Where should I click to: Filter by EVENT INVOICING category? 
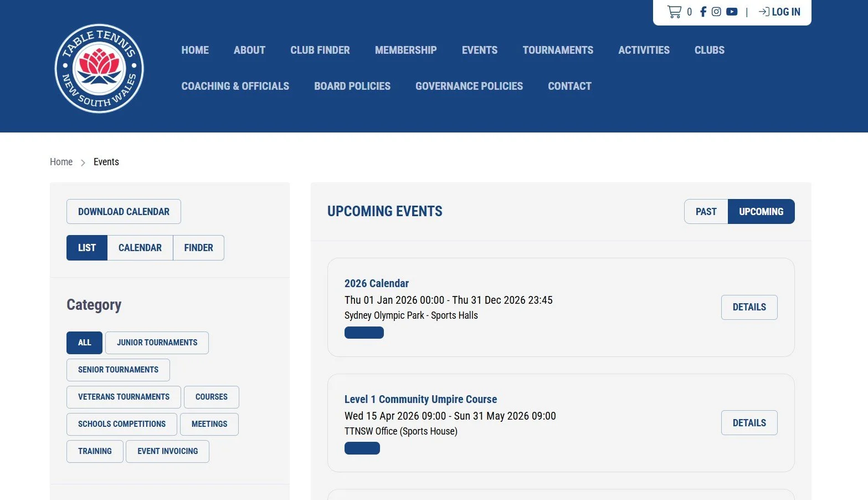[x=167, y=451]
